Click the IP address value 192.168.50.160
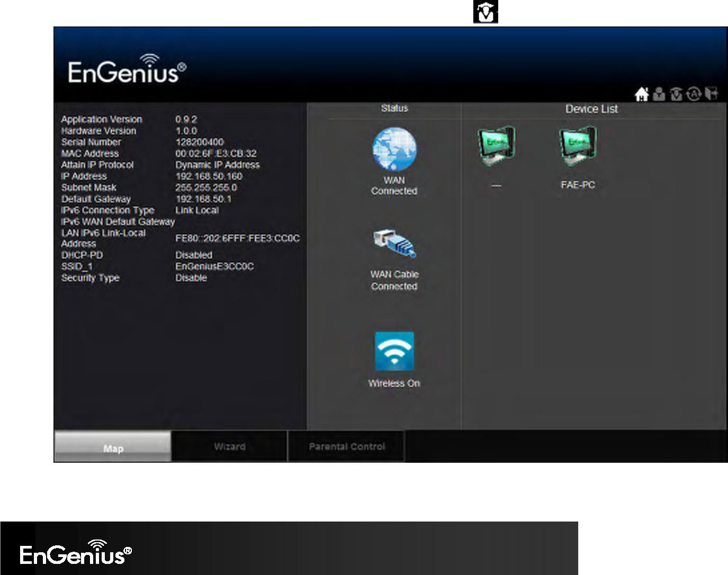Viewport: 728px width, 575px height. point(209,176)
